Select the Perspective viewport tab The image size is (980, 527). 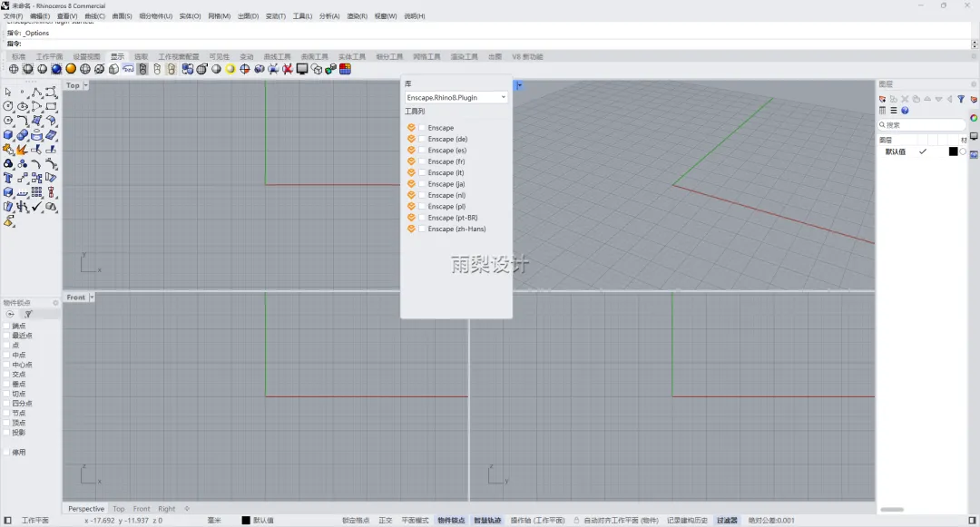pos(86,509)
